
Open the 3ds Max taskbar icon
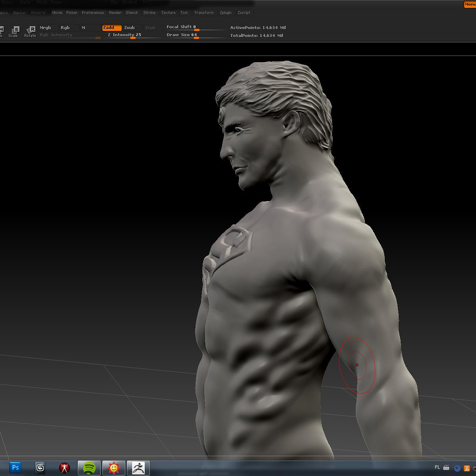tap(40, 468)
